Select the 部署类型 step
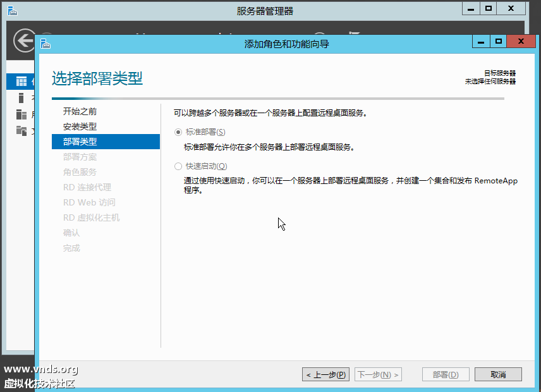 (106, 142)
